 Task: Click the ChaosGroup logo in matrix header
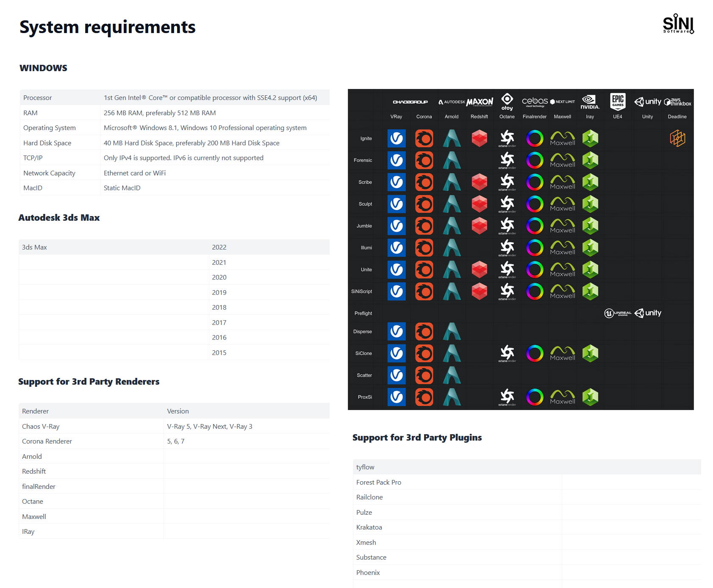[410, 102]
